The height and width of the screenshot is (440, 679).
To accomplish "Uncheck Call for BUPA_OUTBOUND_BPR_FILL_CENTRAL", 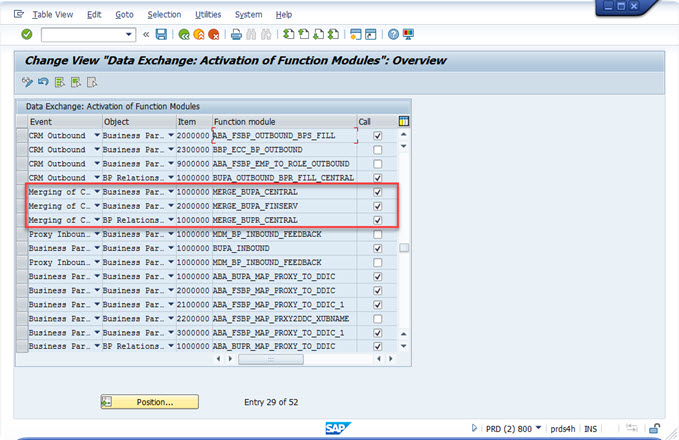I will click(378, 178).
